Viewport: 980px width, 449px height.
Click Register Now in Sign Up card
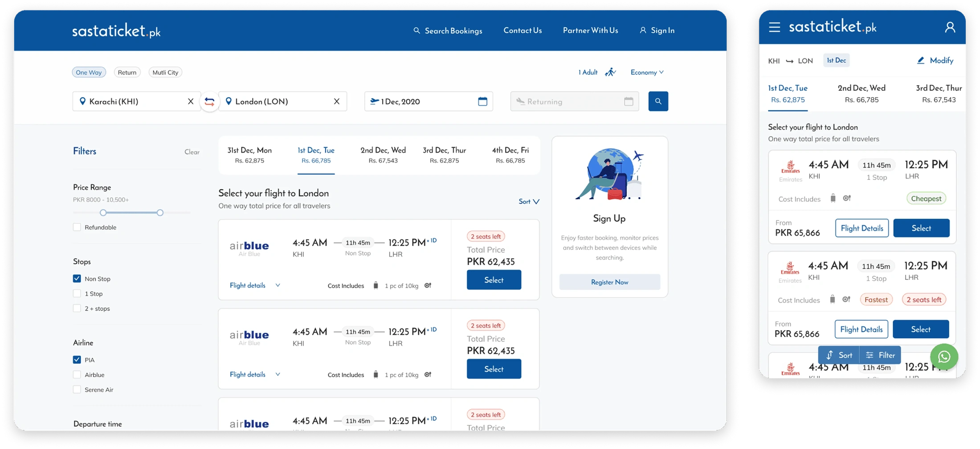(609, 282)
